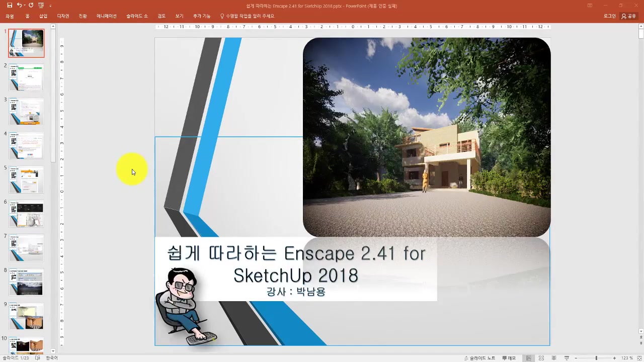The height and width of the screenshot is (362, 644).
Task: Redo using the quick access toolbar icon
Action: (30, 5)
